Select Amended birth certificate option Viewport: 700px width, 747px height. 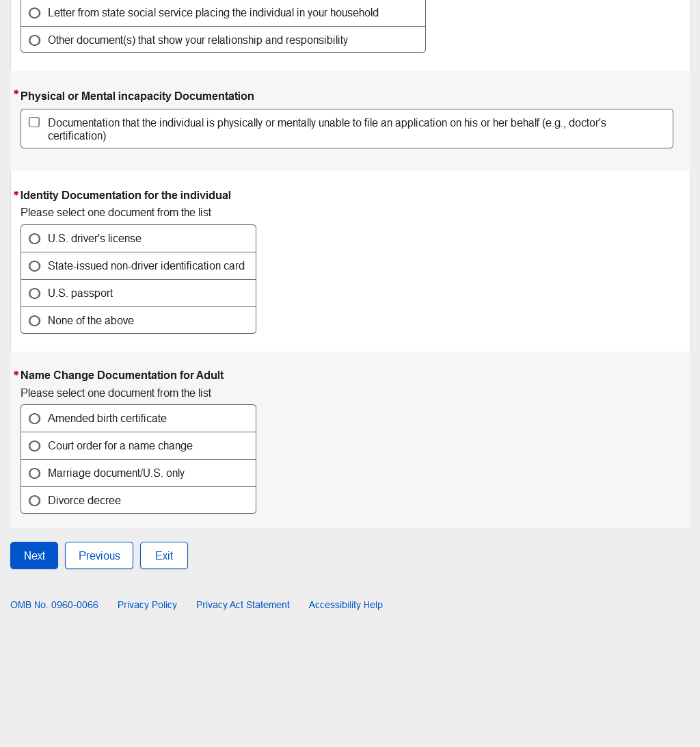pyautogui.click(x=35, y=419)
